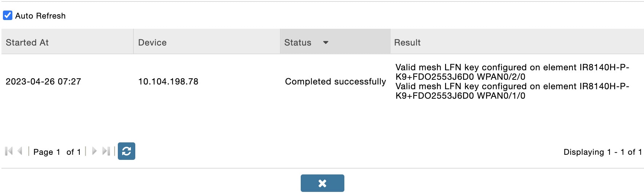Click the Displaying 1 - 1 of 1 text
Screen dimensions: 644x193
(603, 152)
